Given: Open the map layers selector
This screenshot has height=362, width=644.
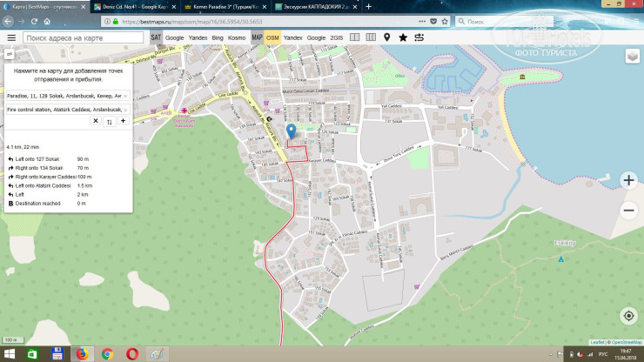Looking at the screenshot, I should pyautogui.click(x=633, y=57).
